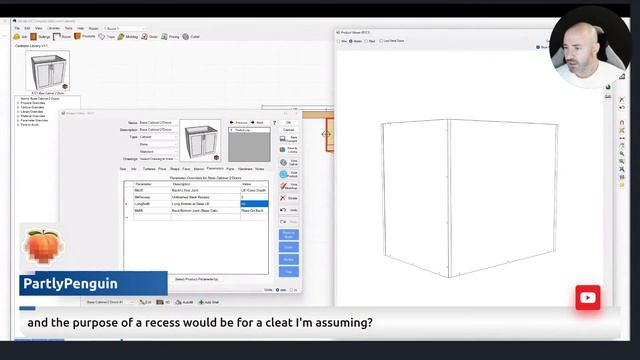Select the Real radio button in Product Viewer
Viewport: 640px width, 360px height.
click(x=366, y=41)
